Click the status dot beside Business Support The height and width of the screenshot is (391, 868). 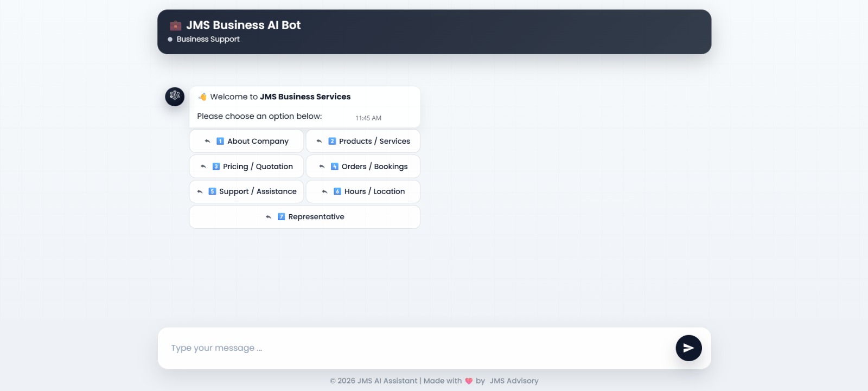[170, 40]
